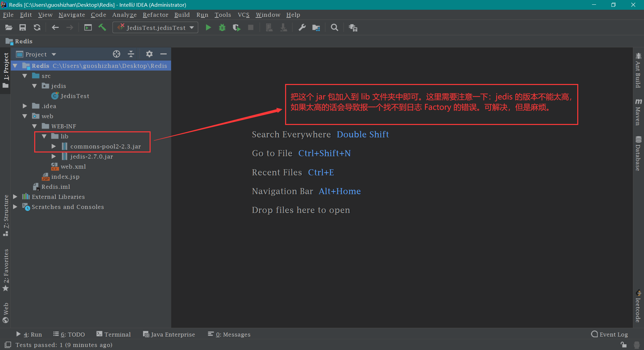Click Save All floppy disk icon

click(23, 28)
